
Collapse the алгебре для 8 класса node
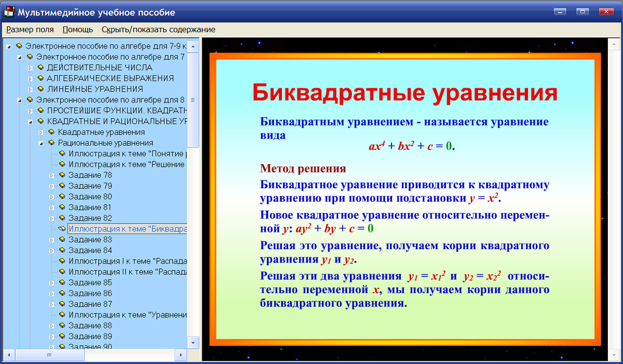(x=20, y=100)
